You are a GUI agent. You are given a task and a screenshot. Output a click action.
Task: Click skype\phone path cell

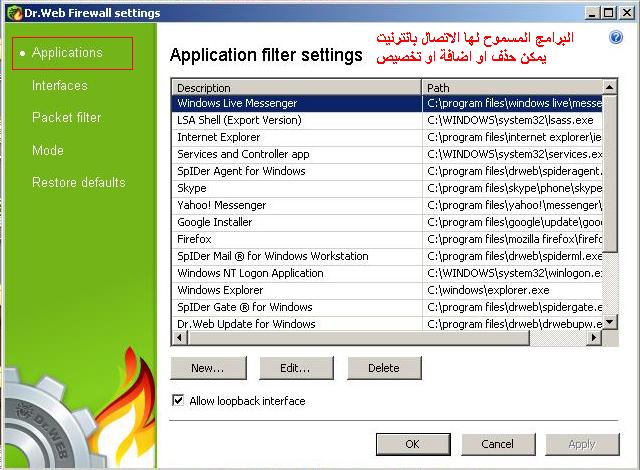pos(512,188)
